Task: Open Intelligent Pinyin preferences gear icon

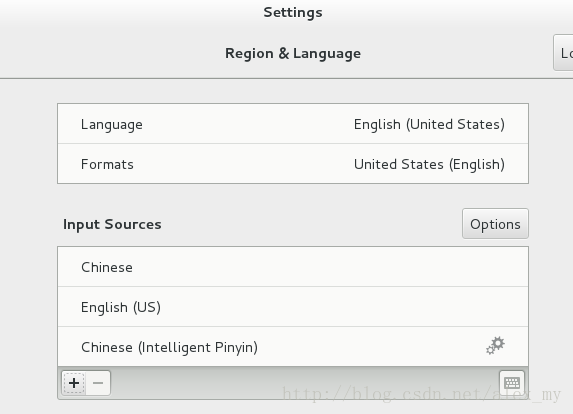Action: point(495,346)
